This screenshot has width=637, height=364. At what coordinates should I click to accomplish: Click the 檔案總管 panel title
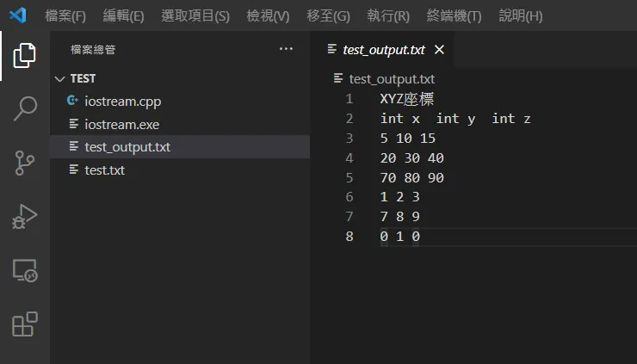(93, 50)
